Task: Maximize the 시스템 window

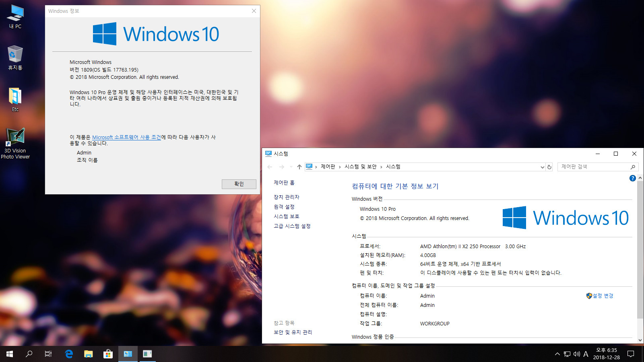Action: [616, 154]
